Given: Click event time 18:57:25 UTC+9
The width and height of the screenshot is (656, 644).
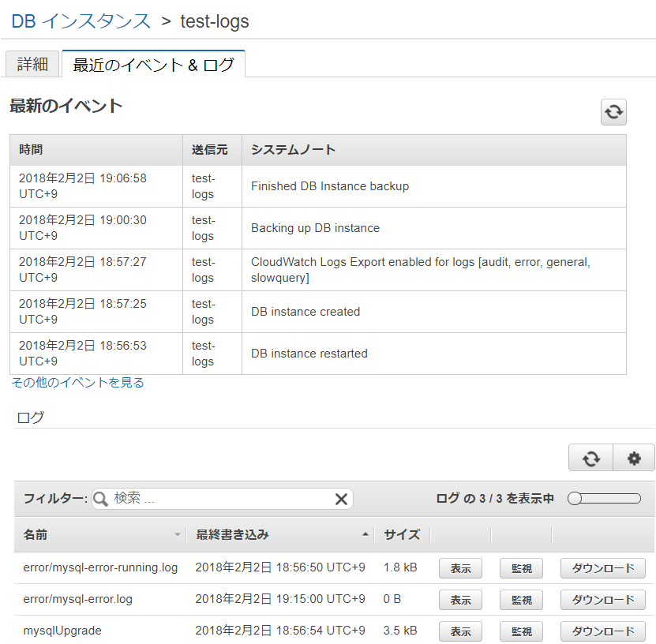Looking at the screenshot, I should coord(83,312).
